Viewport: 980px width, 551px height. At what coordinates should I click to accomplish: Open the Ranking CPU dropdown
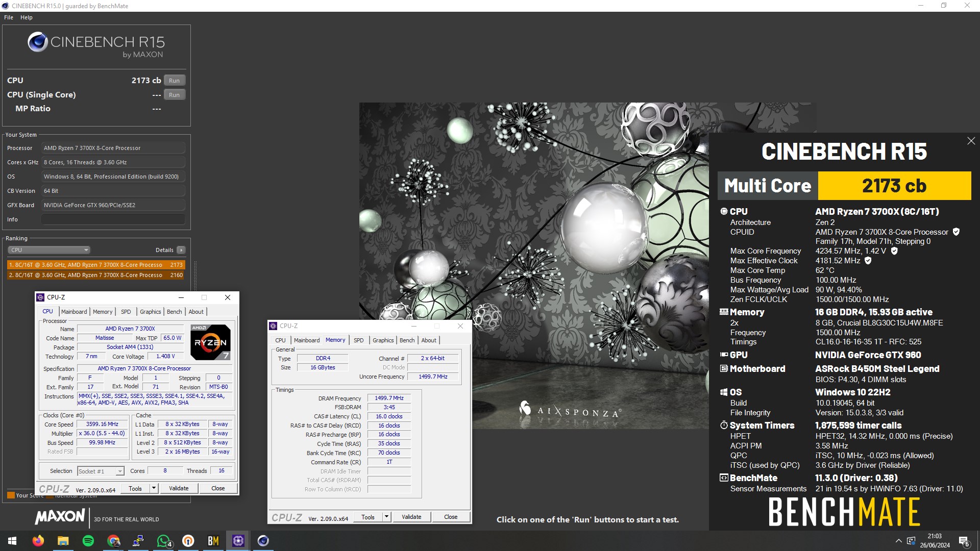(x=49, y=250)
